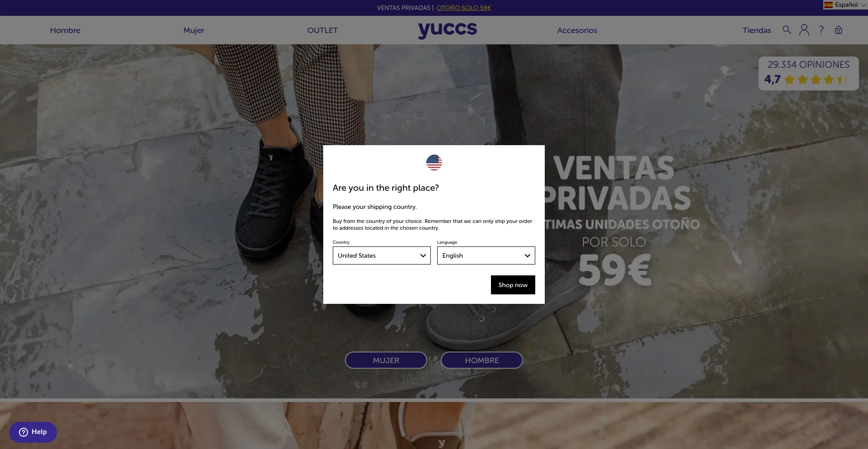Open the shopping basket icon
868x449 pixels.
pos(839,30)
